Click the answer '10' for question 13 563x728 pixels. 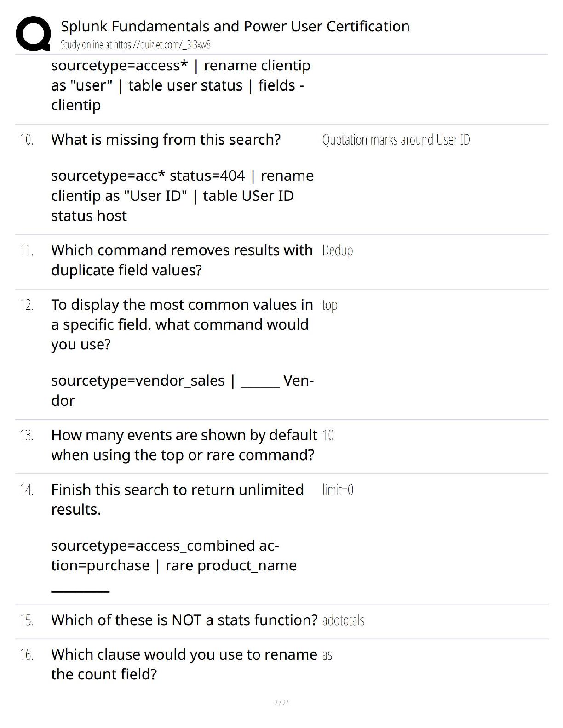tap(328, 435)
